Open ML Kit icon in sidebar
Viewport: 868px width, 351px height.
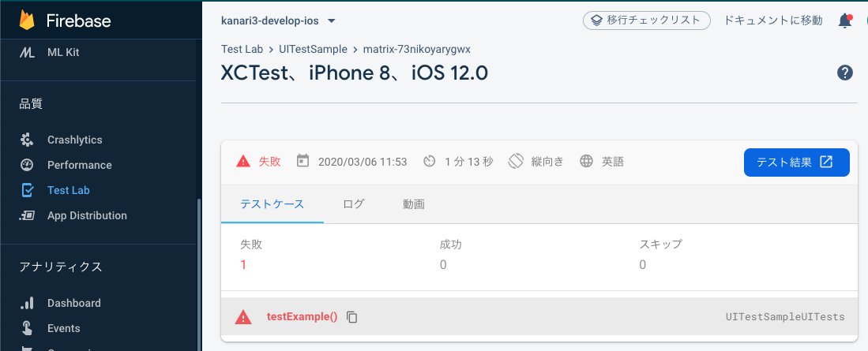coord(27,53)
